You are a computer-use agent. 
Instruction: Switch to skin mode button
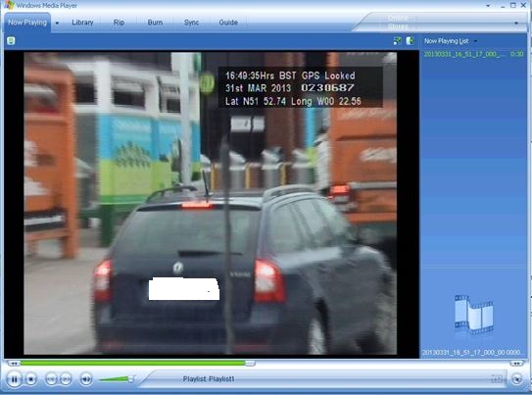(517, 378)
